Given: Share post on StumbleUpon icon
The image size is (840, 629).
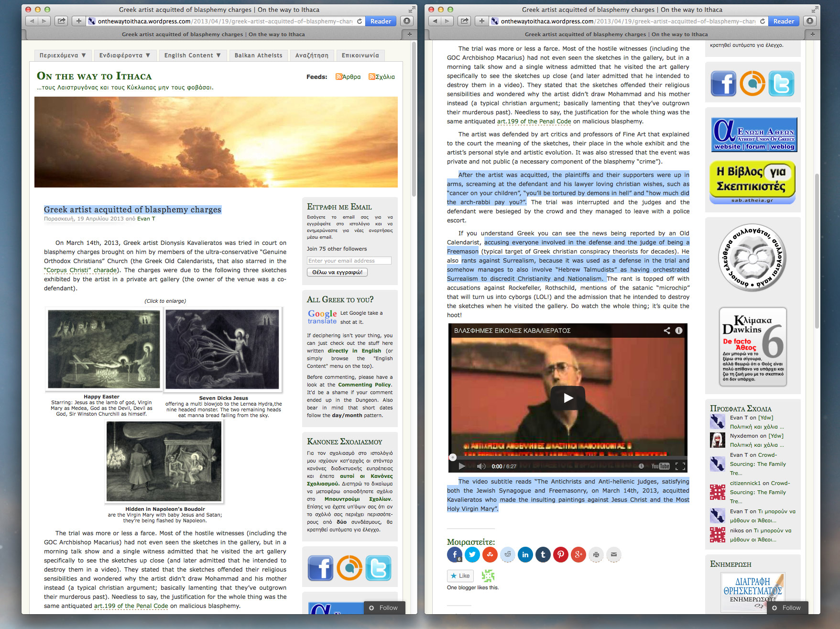Looking at the screenshot, I should click(x=490, y=555).
